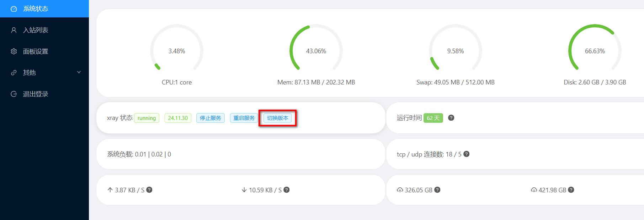This screenshot has height=220, width=644.
Task: Click the upload arrow icon before 3.87 KB / S
Action: [110, 190]
